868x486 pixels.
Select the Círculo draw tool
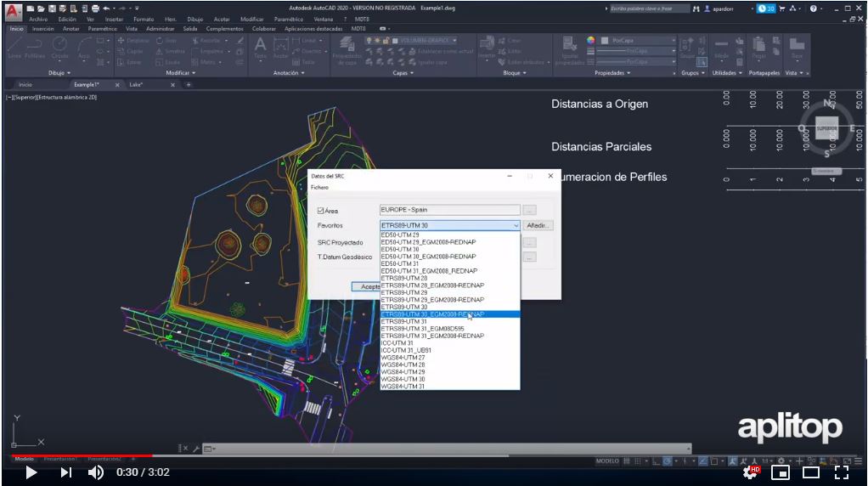point(59,45)
